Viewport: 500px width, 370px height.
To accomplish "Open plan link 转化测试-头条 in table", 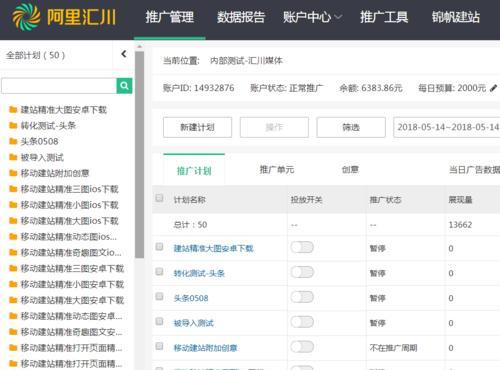I will tap(199, 273).
